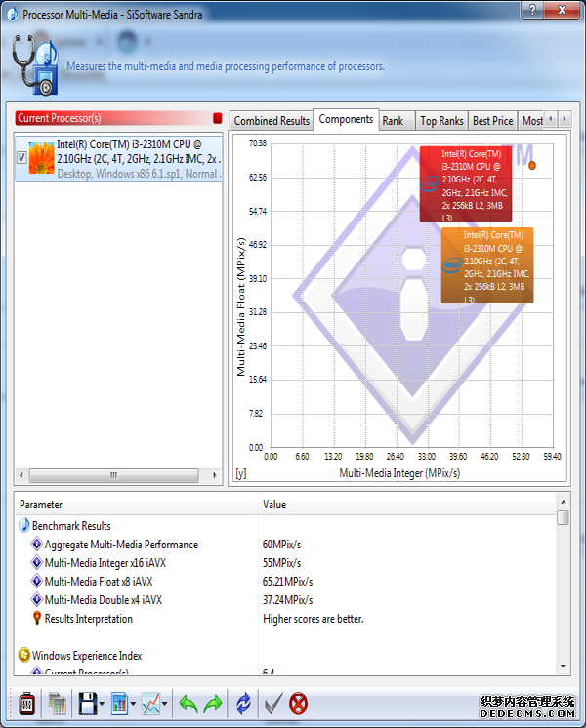Click the 55MPix/s value
The width and height of the screenshot is (586, 728).
coord(281,563)
